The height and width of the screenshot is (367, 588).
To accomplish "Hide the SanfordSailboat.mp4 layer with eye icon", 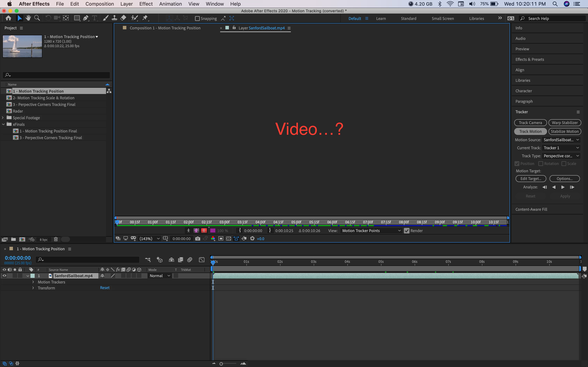I will pos(4,276).
